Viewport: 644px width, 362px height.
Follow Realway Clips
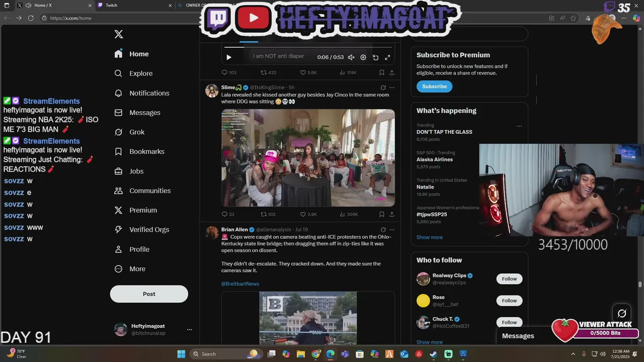tap(509, 279)
